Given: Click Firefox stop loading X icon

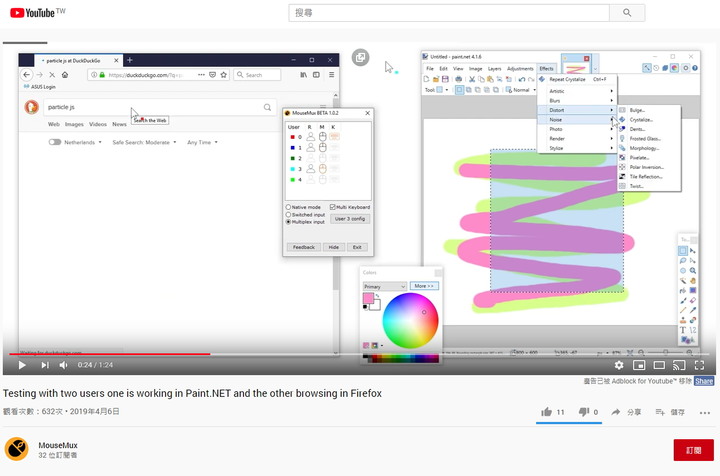Looking at the screenshot, I should click(52, 74).
